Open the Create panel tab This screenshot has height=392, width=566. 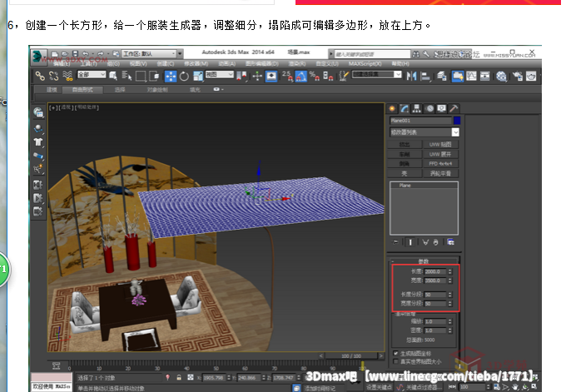(x=392, y=108)
